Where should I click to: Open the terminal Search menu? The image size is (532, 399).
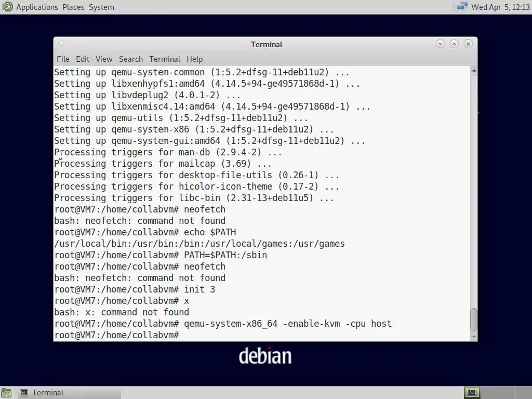click(x=130, y=59)
